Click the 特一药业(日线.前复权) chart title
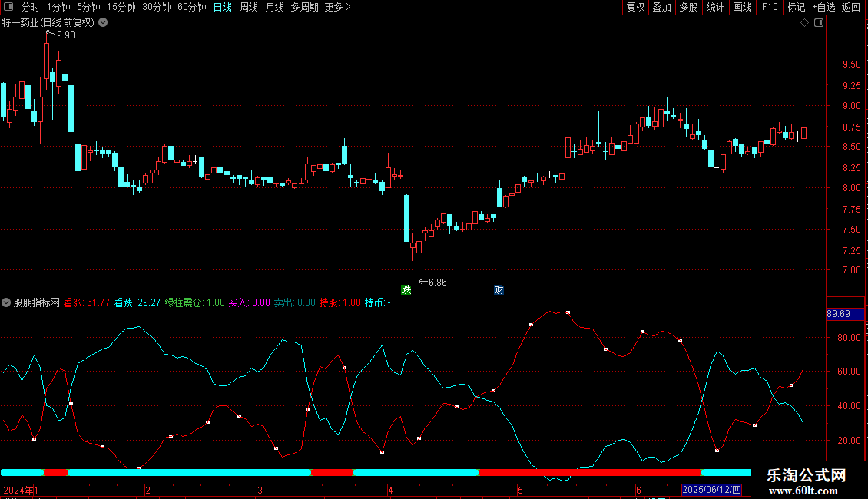This screenshot has width=868, height=499. point(48,23)
